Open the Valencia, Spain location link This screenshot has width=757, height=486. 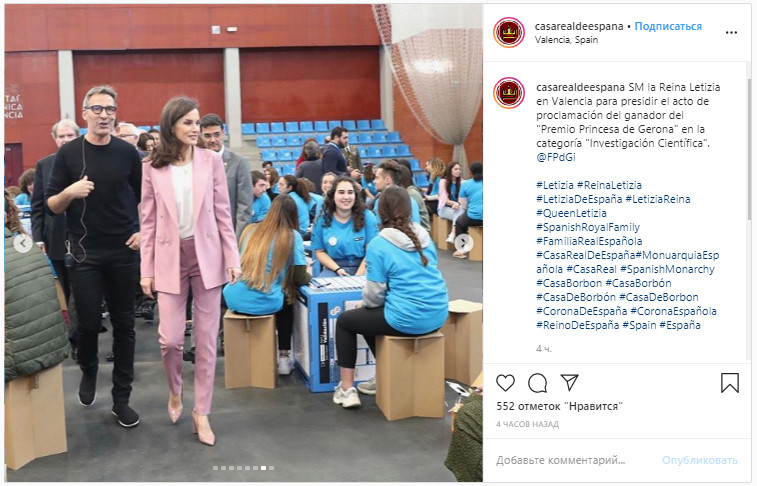[566, 40]
